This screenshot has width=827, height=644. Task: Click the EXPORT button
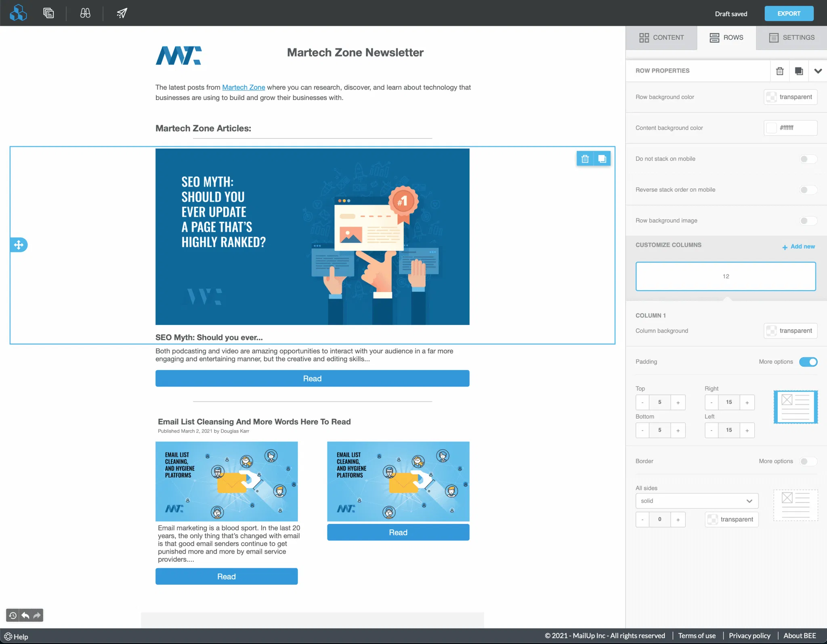tap(789, 14)
